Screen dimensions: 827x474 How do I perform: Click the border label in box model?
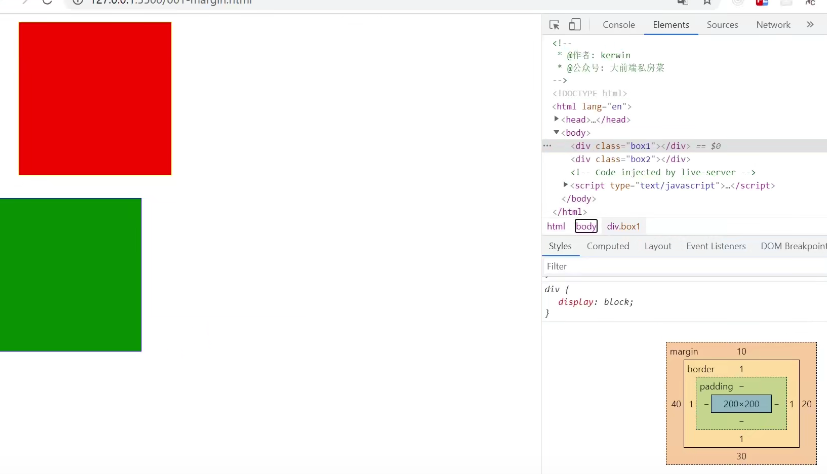tap(700, 369)
